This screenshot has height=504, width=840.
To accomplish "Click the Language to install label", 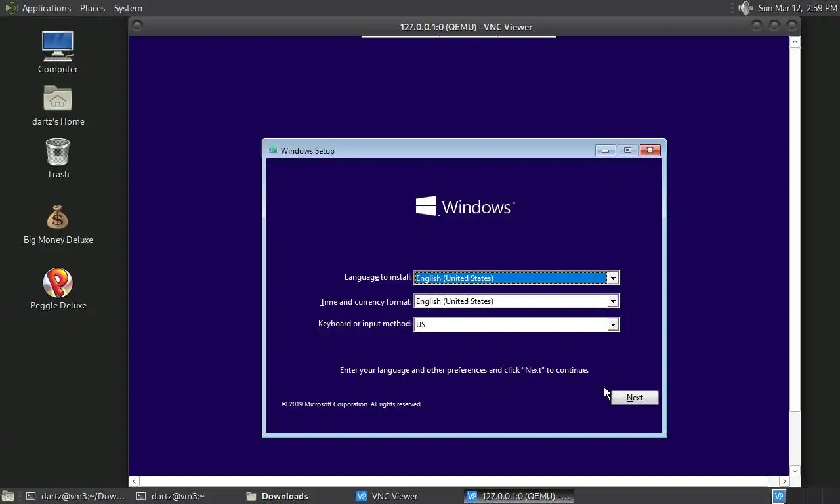I will pos(378,277).
